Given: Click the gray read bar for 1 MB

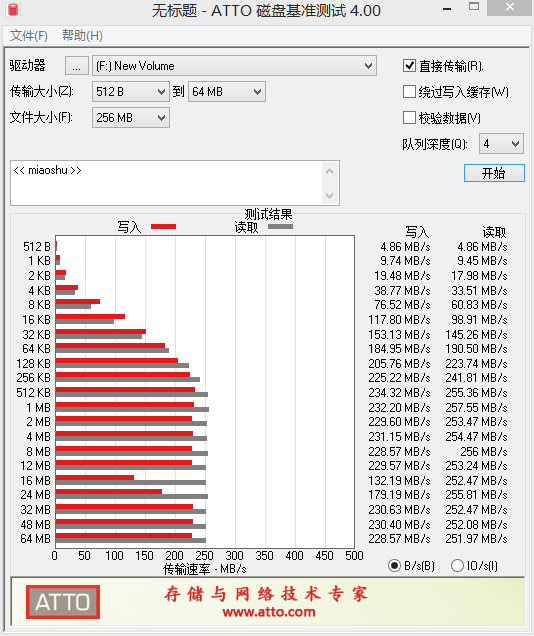Looking at the screenshot, I should point(132,410).
